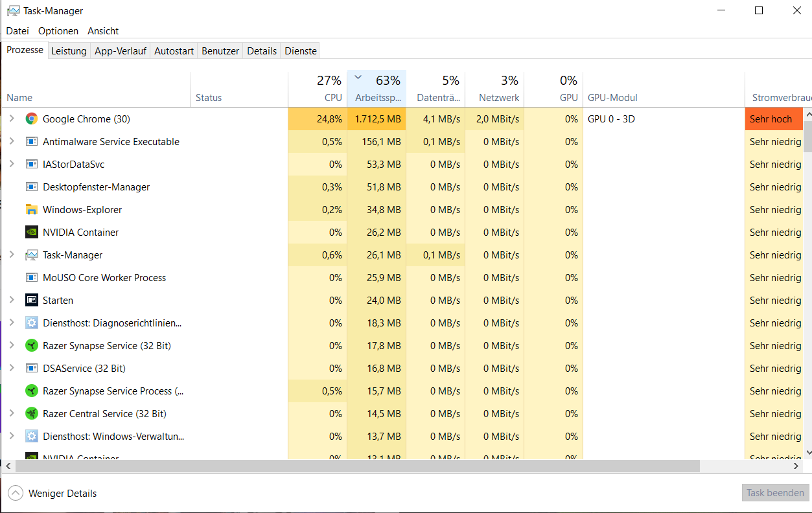
Task: Click the Windows-Explorer folder icon
Action: coord(31,209)
